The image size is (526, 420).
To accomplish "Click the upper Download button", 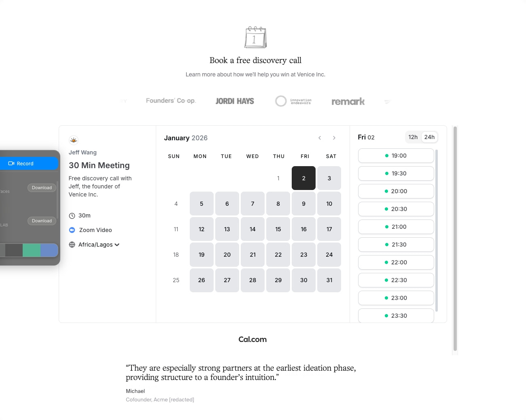I will [42, 188].
